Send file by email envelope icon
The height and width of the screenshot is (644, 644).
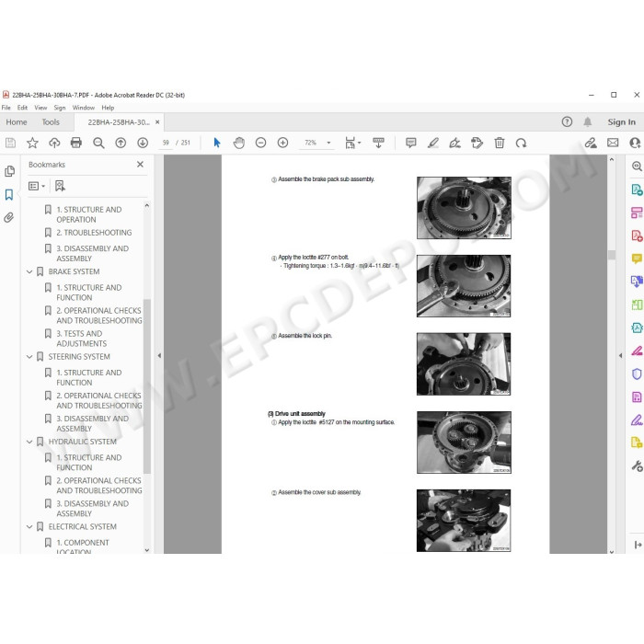click(x=613, y=143)
